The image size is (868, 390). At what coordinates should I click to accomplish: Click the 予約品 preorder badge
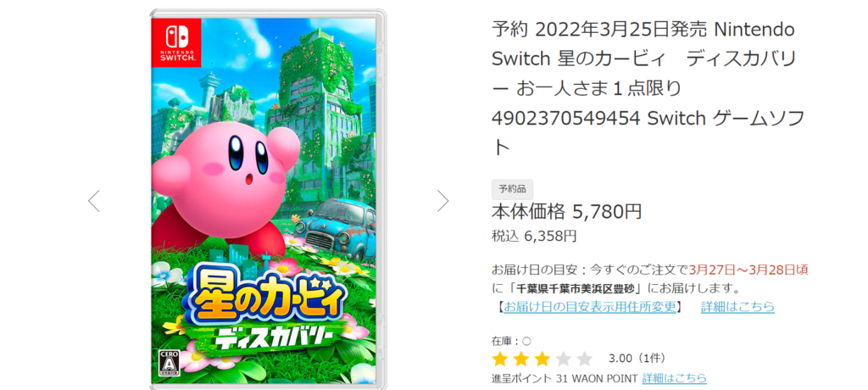(513, 189)
